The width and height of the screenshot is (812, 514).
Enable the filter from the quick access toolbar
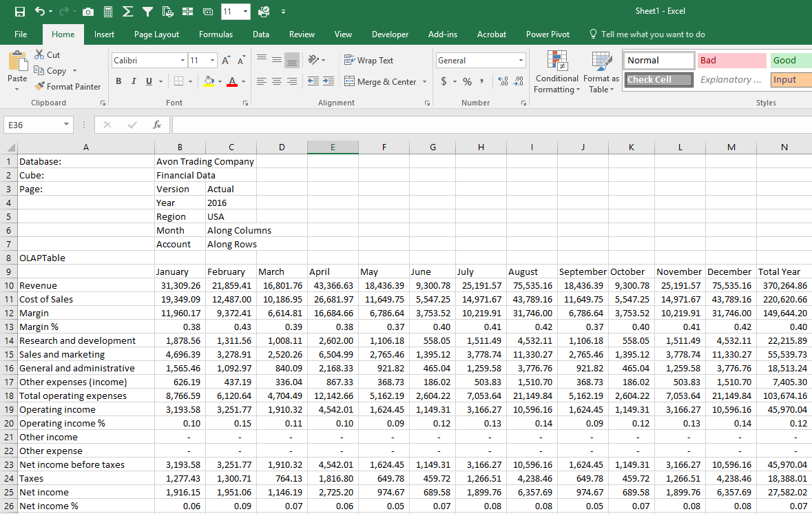(x=147, y=12)
